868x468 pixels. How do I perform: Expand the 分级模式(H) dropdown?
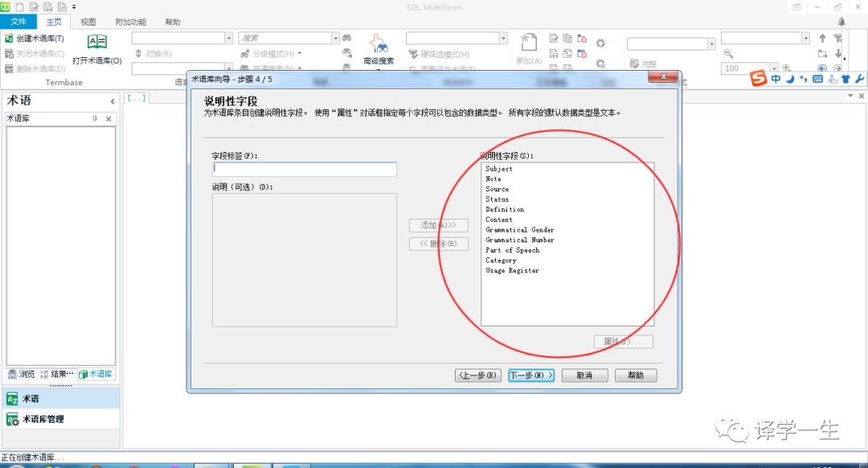pyautogui.click(x=300, y=54)
